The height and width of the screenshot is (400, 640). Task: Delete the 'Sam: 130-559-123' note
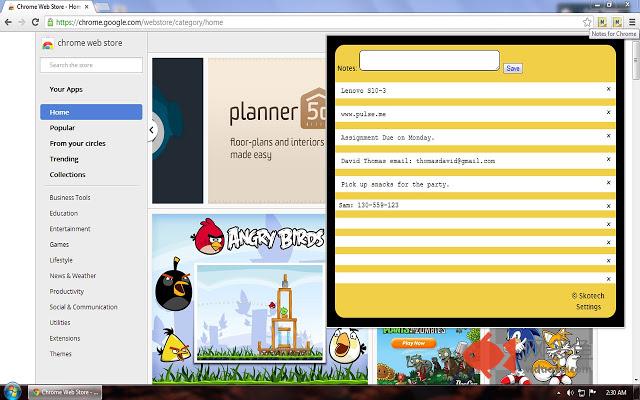pyautogui.click(x=608, y=206)
